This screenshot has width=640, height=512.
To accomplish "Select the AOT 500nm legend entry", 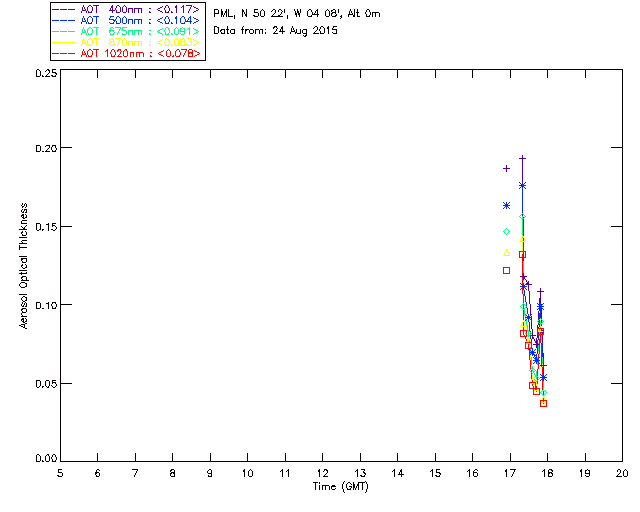I will [x=126, y=20].
